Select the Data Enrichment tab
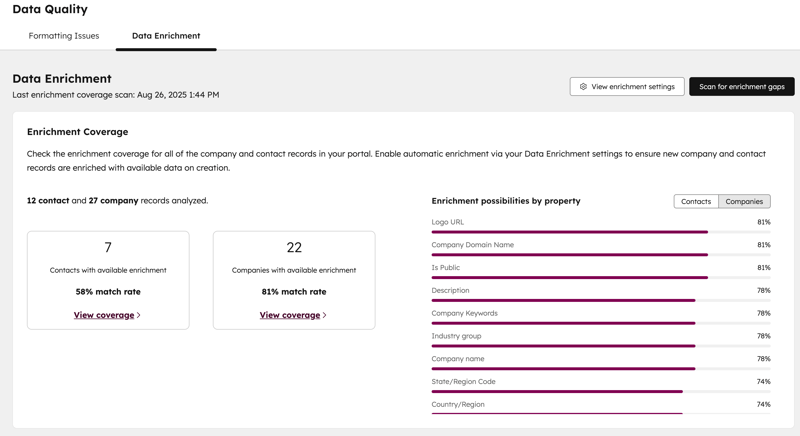Screen dimensions: 800x436 166,36
